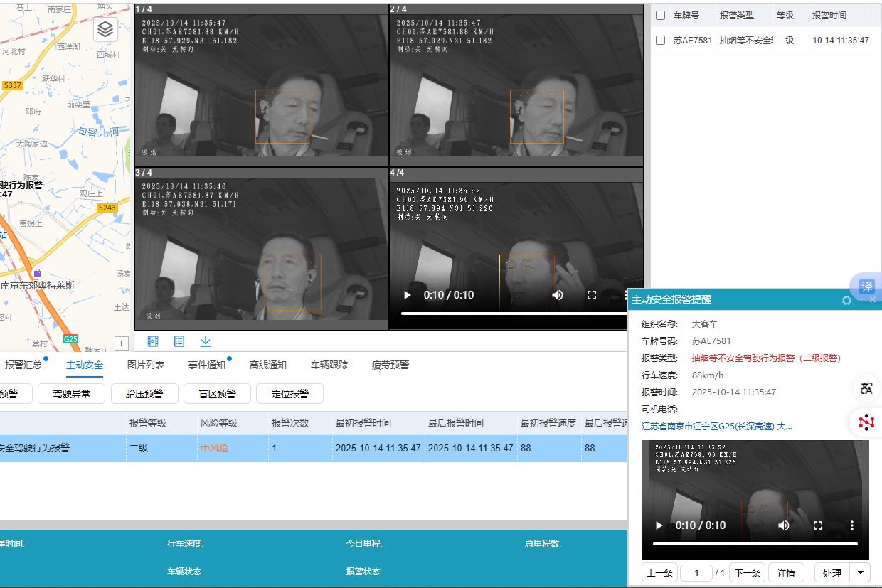Switch to the 图片列表 tab
This screenshot has height=588, width=882.
click(x=146, y=365)
